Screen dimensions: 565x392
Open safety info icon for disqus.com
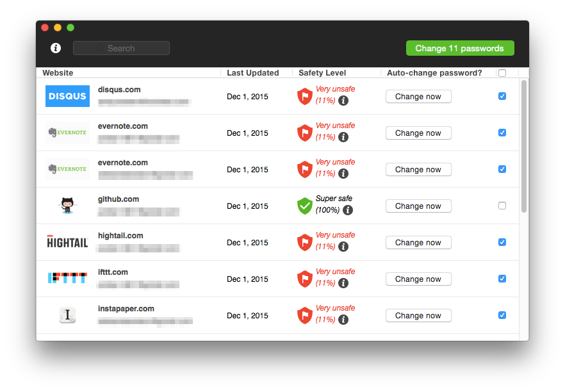coord(343,101)
